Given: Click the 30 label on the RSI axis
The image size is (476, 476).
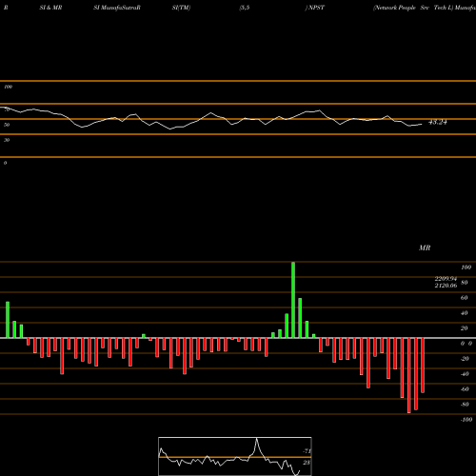Looking at the screenshot, I should pos(7,140).
